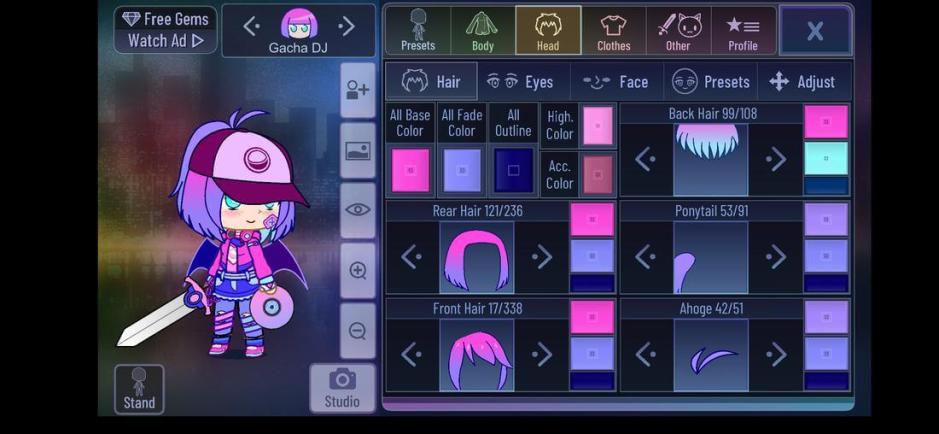
Task: Next Ponytail style arrow
Action: (776, 257)
